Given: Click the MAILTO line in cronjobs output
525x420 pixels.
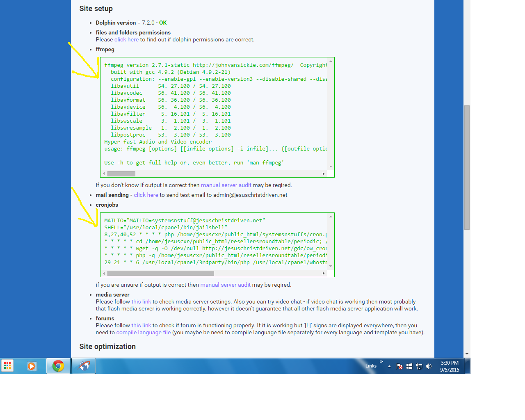Looking at the screenshot, I should (185, 220).
